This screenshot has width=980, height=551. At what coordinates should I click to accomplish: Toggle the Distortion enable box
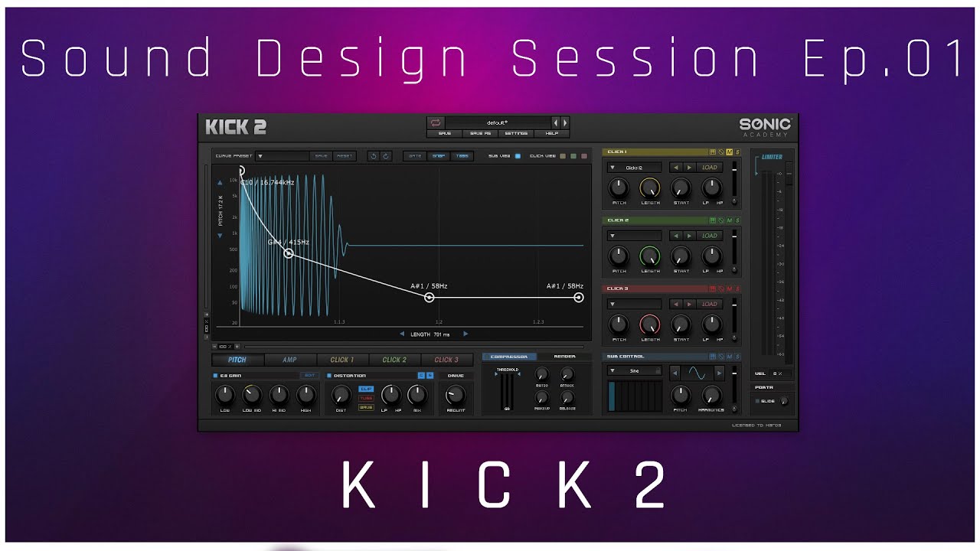328,376
